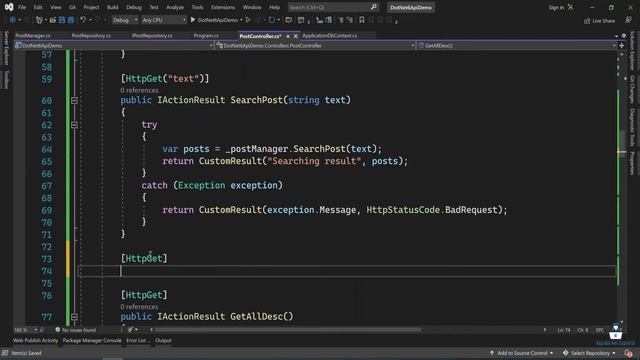Click the Sign in link
This screenshot has width=640, height=360.
tap(556, 7)
